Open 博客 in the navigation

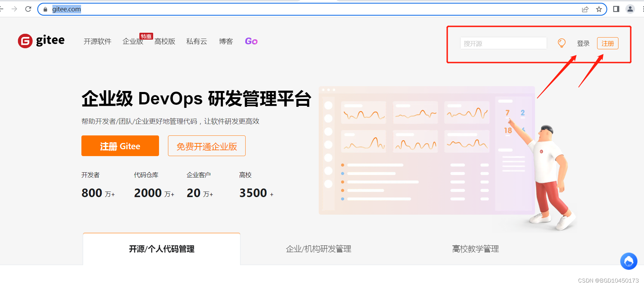pos(226,41)
